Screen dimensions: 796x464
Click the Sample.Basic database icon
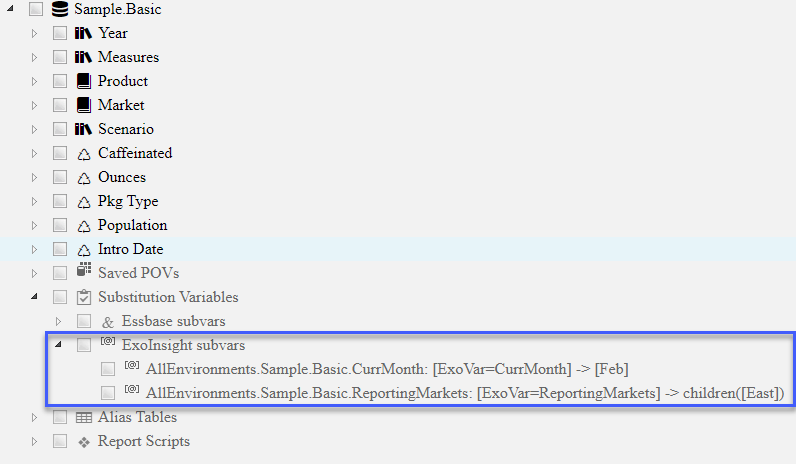pos(60,9)
